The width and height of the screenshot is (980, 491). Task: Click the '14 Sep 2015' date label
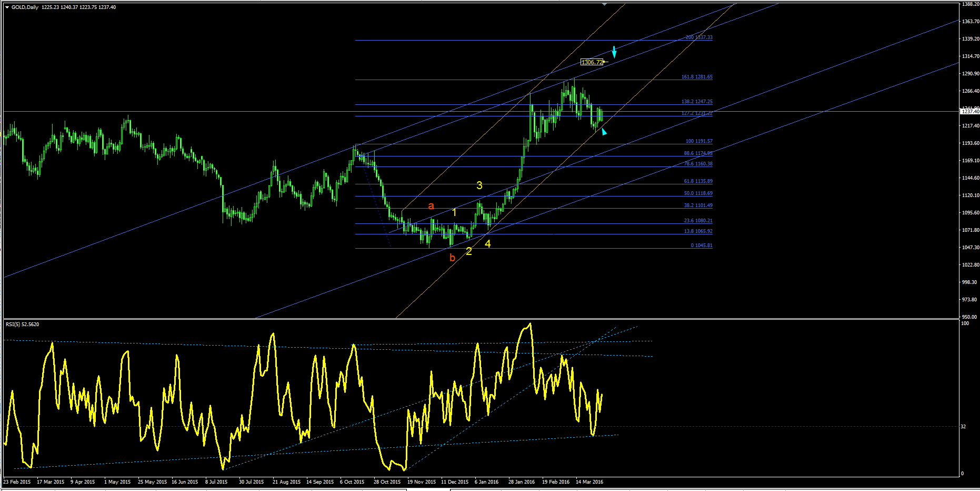point(320,482)
